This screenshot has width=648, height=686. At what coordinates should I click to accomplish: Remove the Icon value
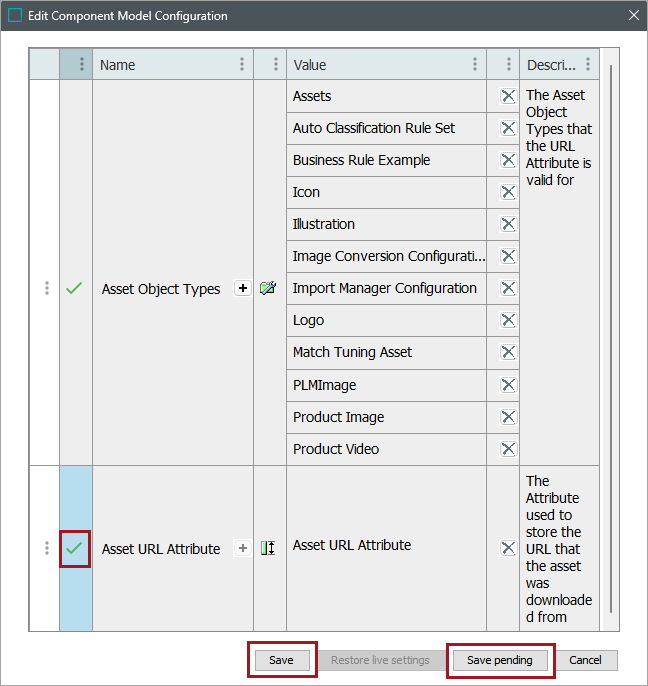(x=508, y=192)
